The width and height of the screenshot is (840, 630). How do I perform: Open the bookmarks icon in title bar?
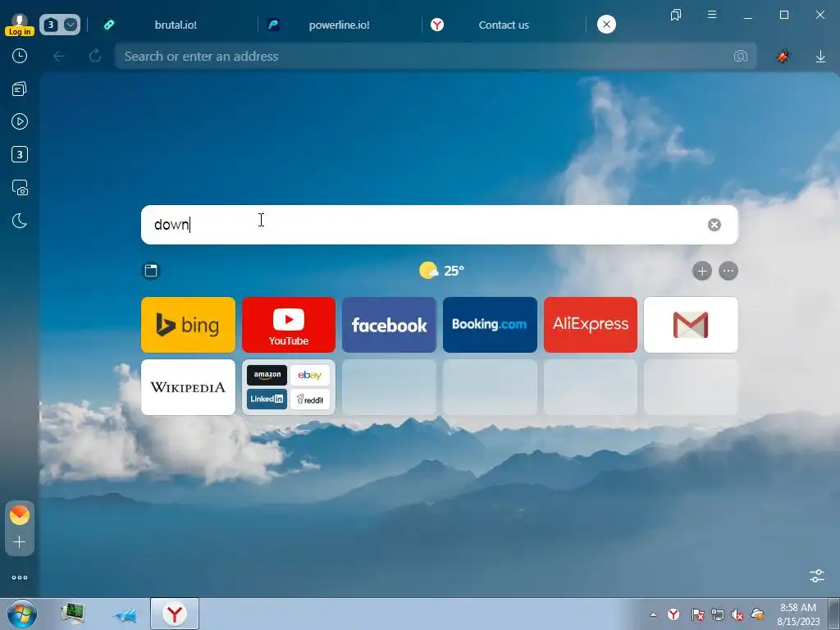pos(676,15)
